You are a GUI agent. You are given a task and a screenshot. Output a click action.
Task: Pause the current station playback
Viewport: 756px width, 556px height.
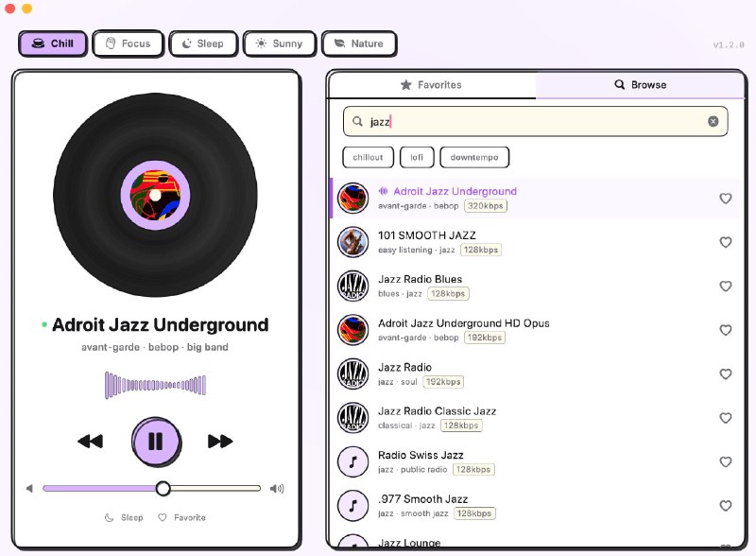click(156, 441)
